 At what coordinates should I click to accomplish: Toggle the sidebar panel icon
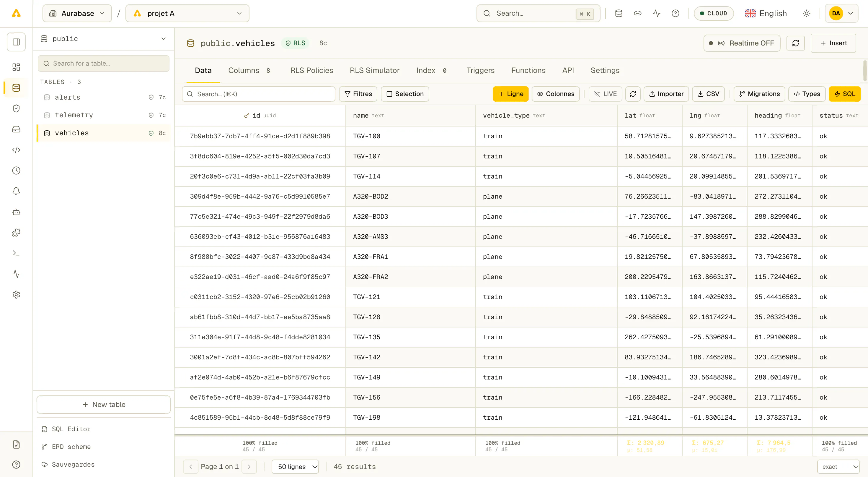point(16,42)
